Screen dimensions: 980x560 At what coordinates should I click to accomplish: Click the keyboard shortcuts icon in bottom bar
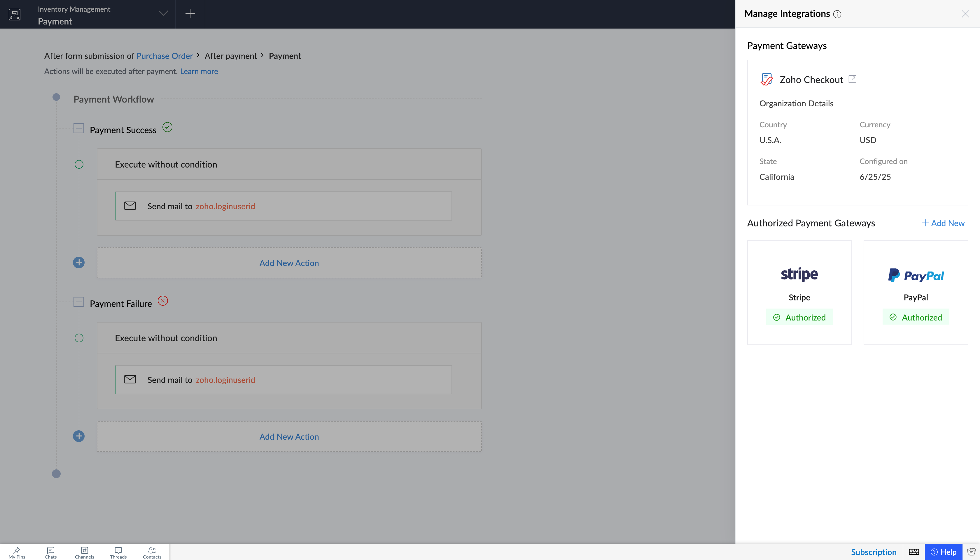(x=914, y=552)
